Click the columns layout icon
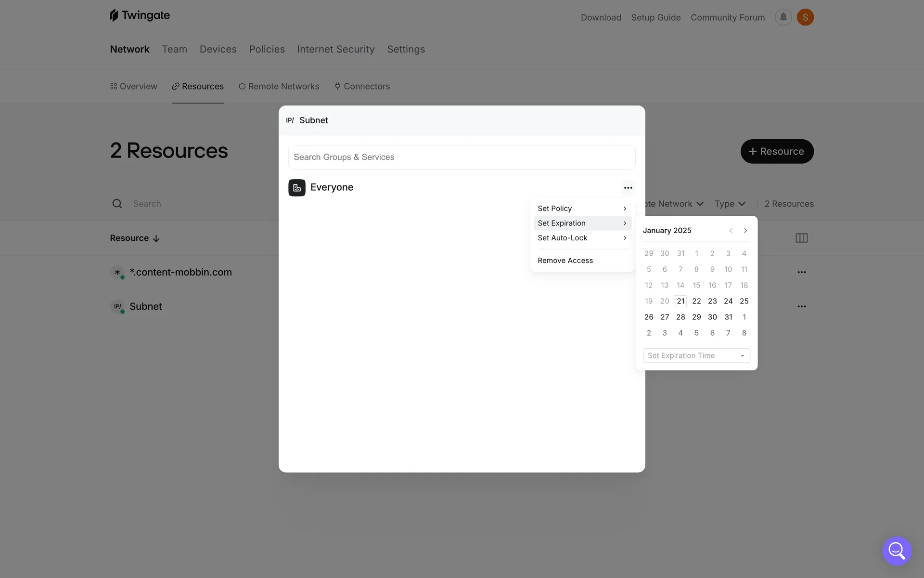The image size is (924, 578). [801, 238]
